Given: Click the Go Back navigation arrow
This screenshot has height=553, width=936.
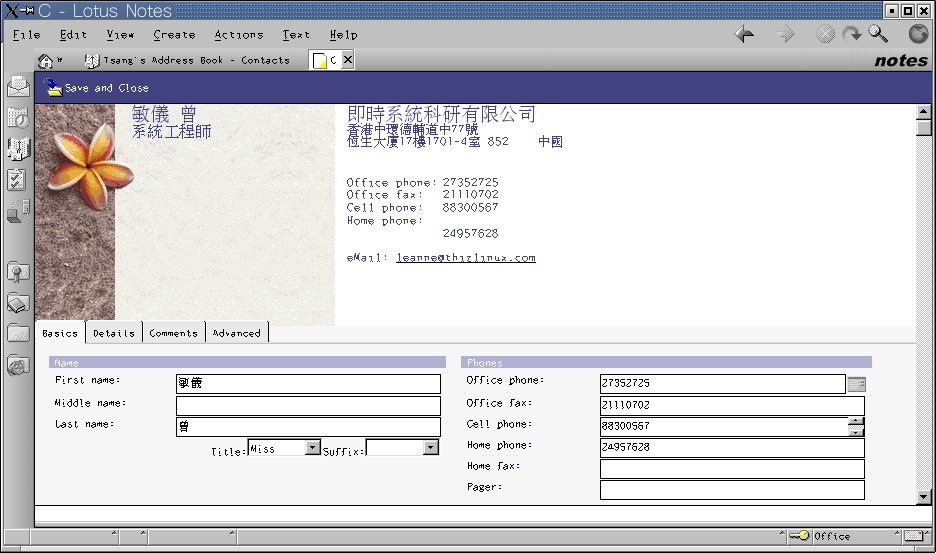Looking at the screenshot, I should [x=744, y=35].
